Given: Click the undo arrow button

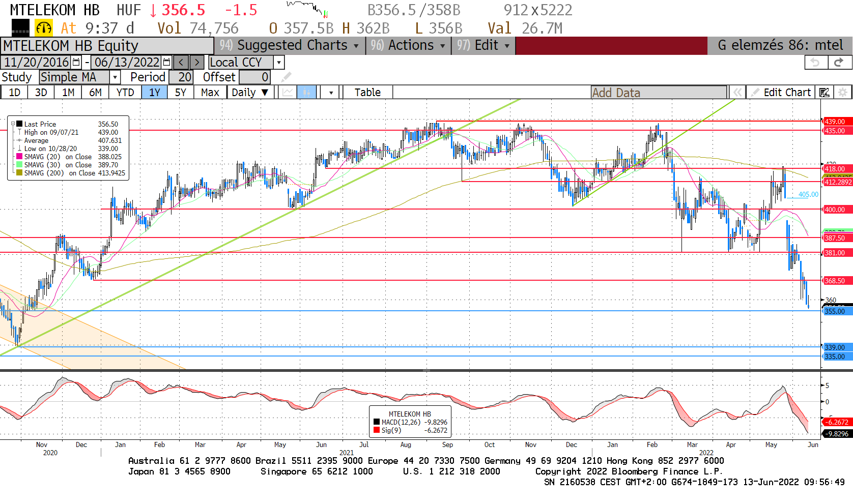Looking at the screenshot, I should click(815, 62).
